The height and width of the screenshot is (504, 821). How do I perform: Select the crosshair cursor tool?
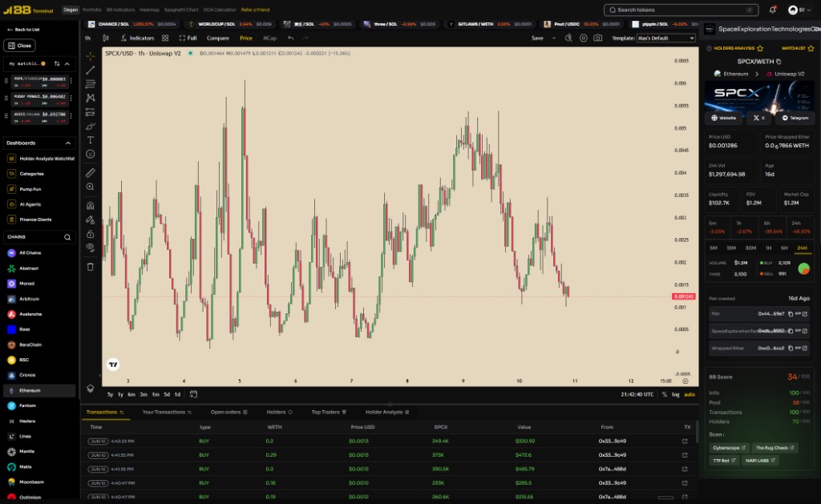(x=90, y=55)
